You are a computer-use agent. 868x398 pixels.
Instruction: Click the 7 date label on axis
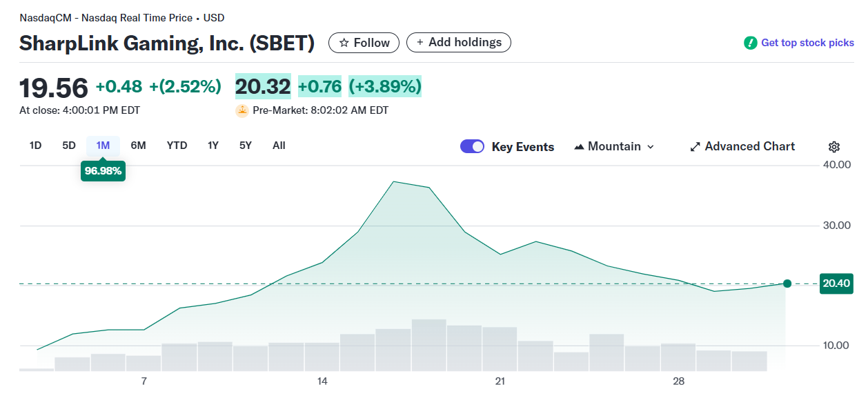(144, 381)
